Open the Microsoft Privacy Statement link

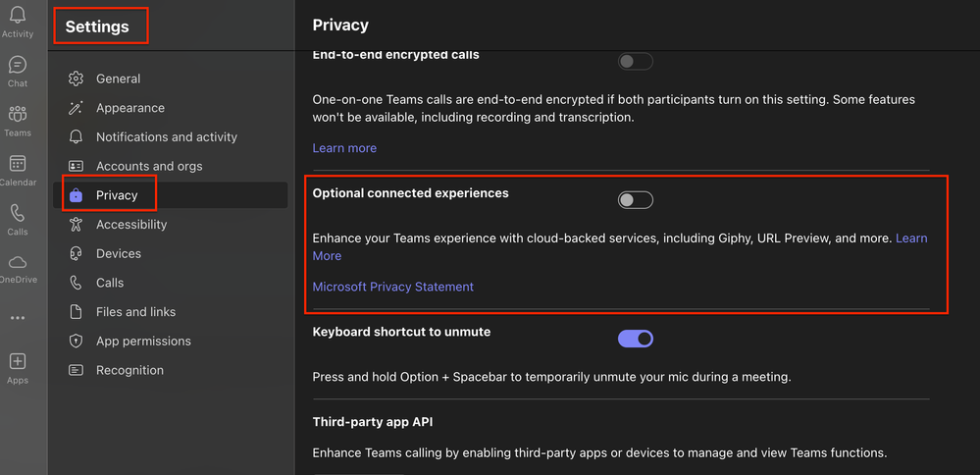coord(392,288)
